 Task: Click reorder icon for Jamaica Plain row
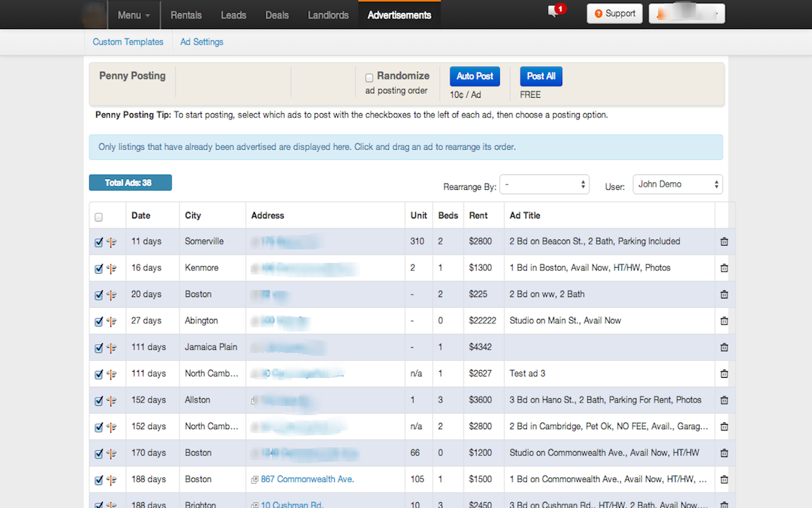click(x=112, y=348)
